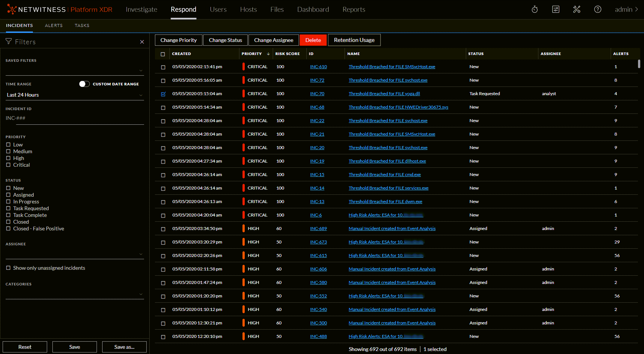Enable the Custom Date Range toggle
Viewport: 644px width, 354px height.
[84, 84]
